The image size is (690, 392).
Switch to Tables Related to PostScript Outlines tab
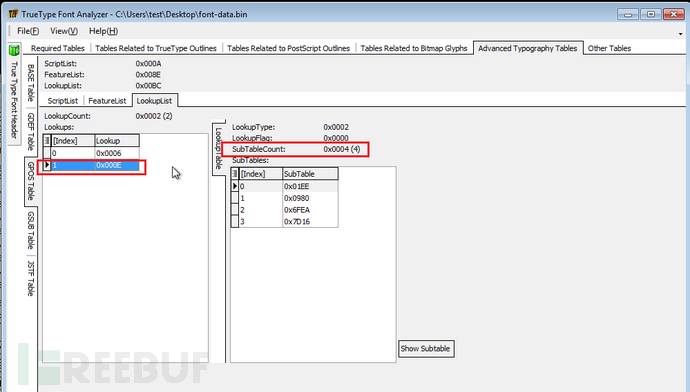click(x=289, y=48)
